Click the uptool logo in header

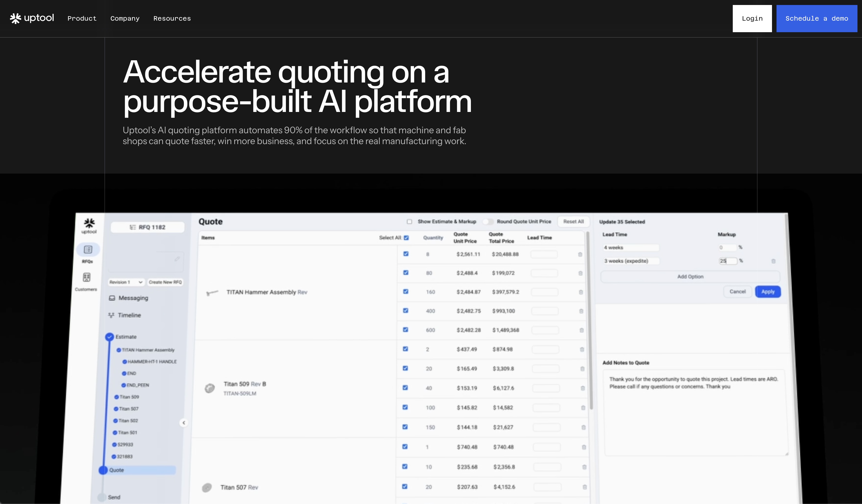[32, 18]
